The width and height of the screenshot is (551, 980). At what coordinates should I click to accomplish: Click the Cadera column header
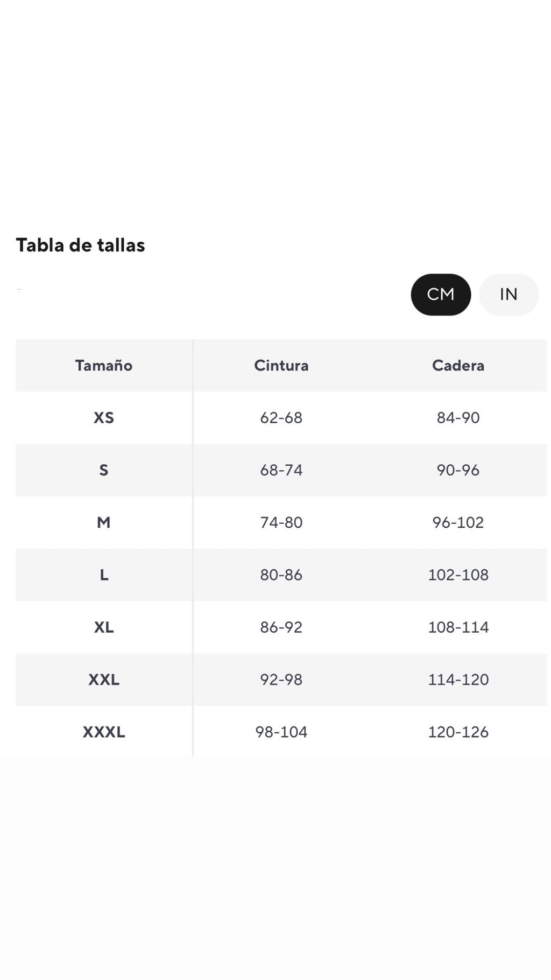(457, 365)
